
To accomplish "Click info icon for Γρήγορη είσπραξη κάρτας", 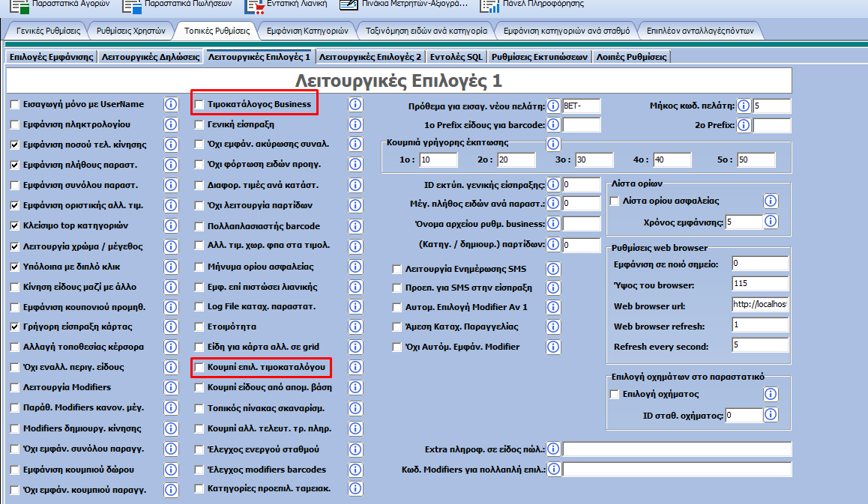I will (x=171, y=327).
